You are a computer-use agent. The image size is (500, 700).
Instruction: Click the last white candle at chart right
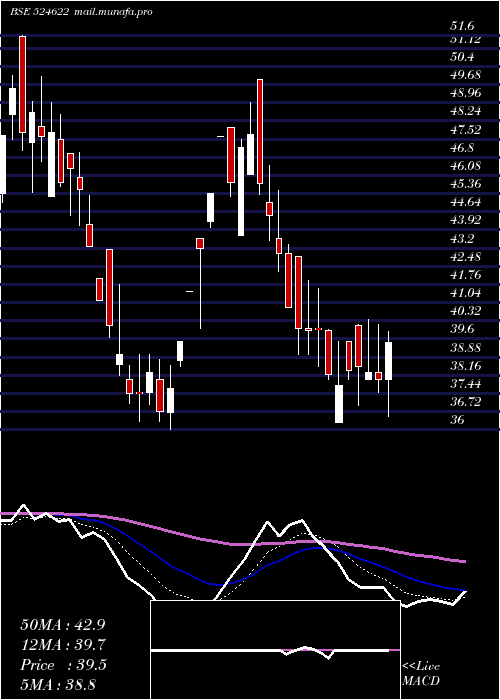pyautogui.click(x=388, y=361)
